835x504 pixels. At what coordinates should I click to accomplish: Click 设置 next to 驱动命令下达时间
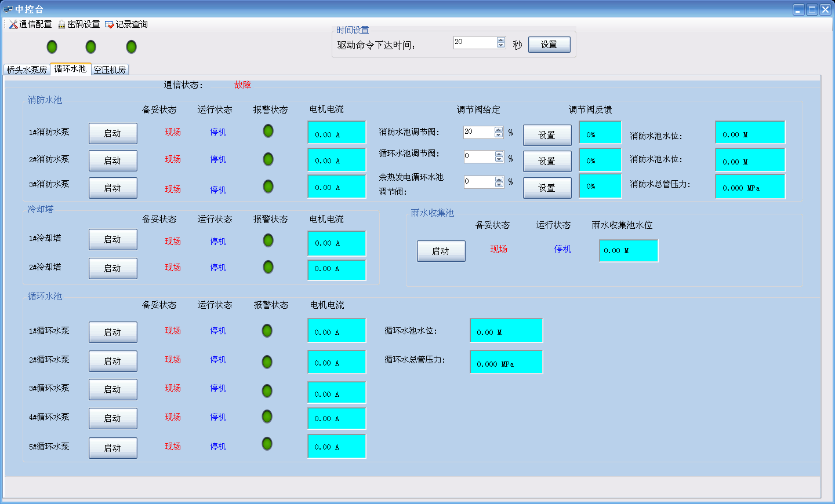(x=549, y=45)
